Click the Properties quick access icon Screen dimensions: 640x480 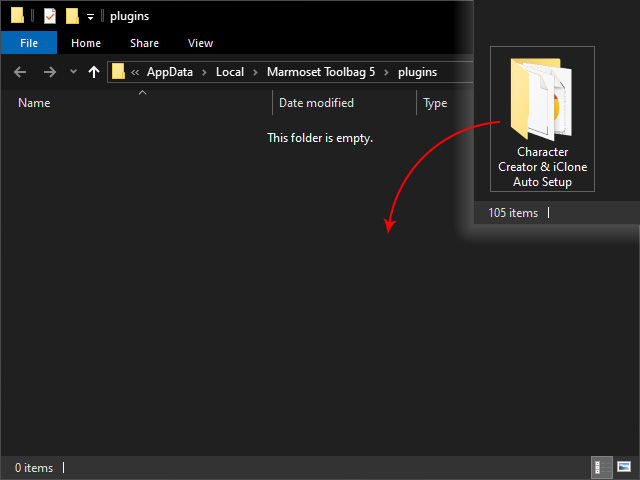click(x=50, y=16)
